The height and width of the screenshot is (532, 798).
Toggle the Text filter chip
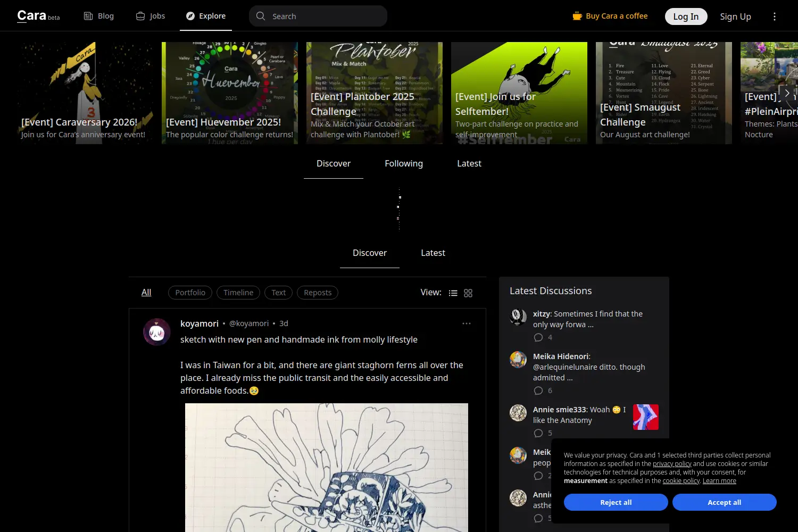point(279,293)
